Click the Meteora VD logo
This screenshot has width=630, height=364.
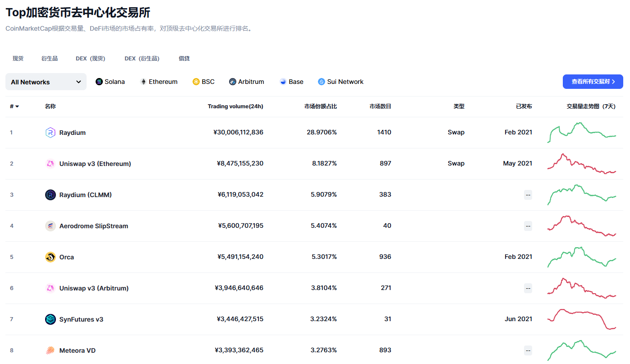tap(50, 350)
